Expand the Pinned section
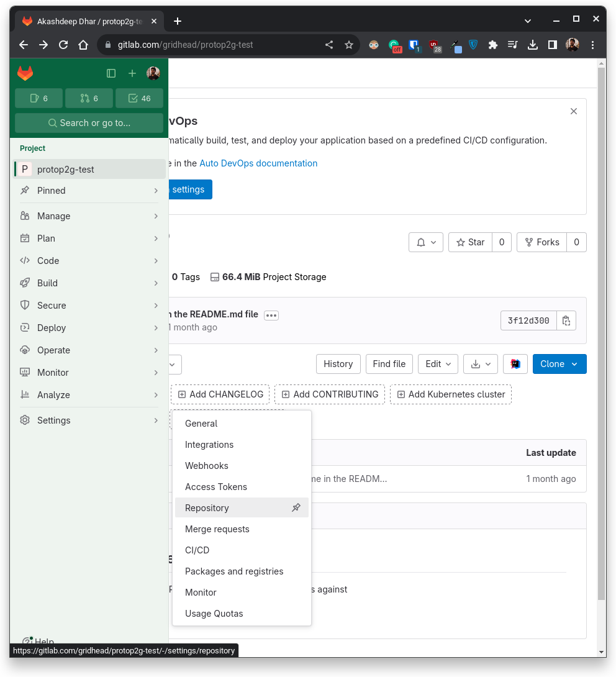Viewport: 616px width, 677px height. pyautogui.click(x=90, y=191)
